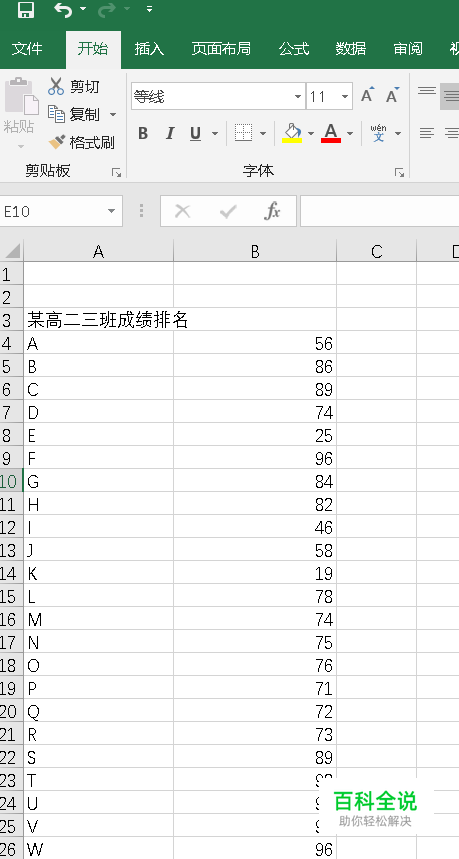The height and width of the screenshot is (859, 459).
Task: Click the align left icon
Action: click(427, 133)
